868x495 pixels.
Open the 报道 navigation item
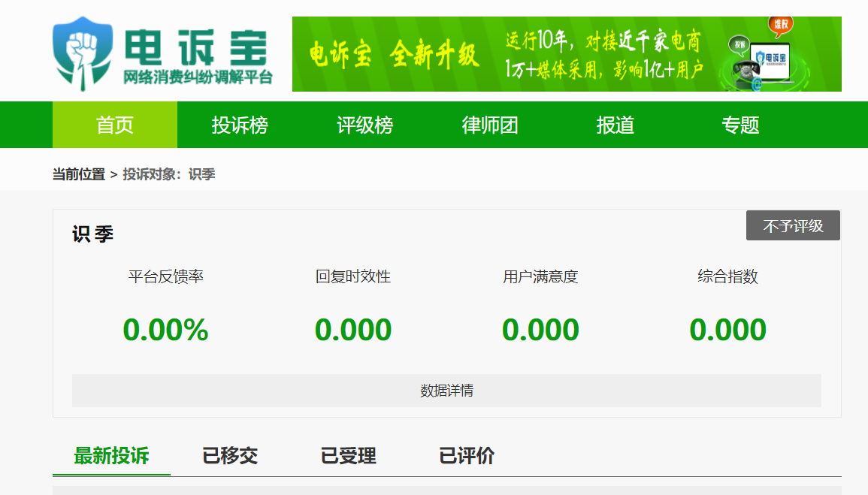[615, 125]
